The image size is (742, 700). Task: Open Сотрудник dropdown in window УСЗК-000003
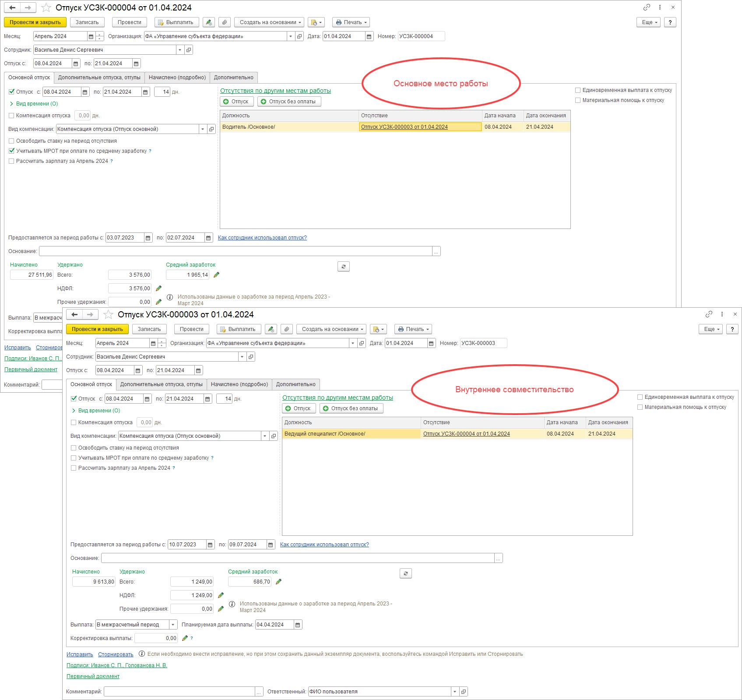242,357
